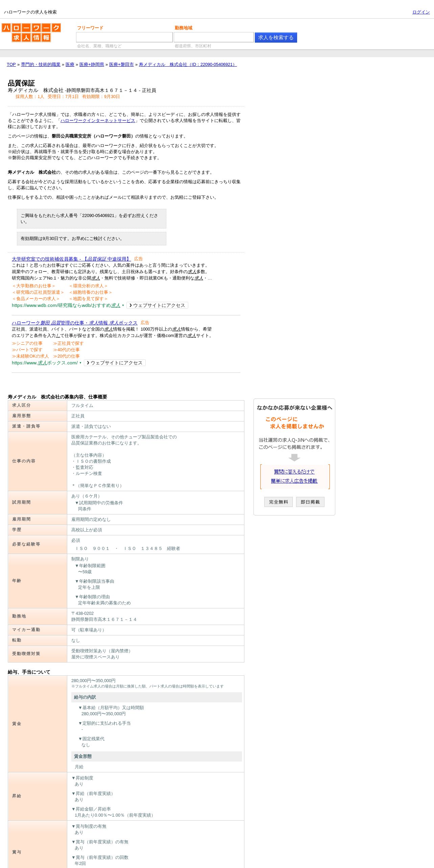Click the 〒438-0202 postal code text
The image size is (434, 868).
click(82, 613)
